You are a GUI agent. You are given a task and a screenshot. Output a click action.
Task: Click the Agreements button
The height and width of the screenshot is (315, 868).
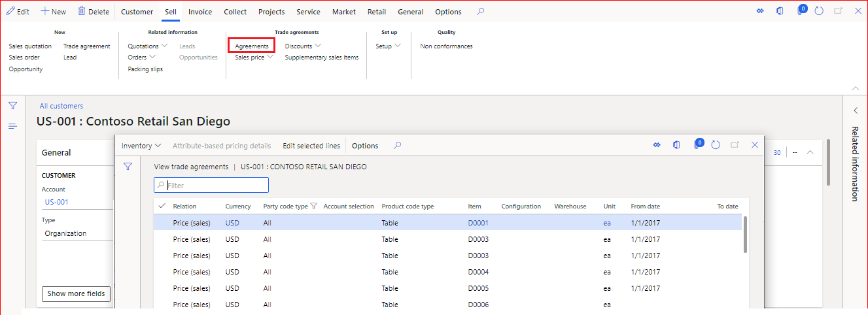[252, 46]
